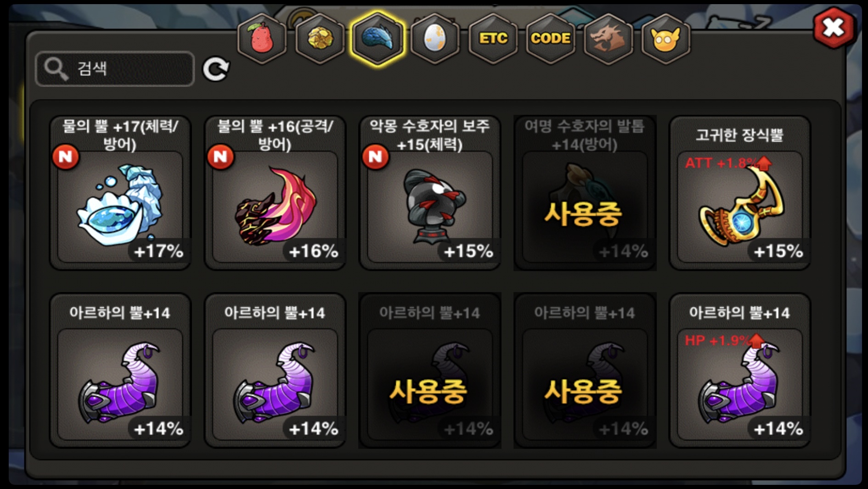Click the 검색 search input field

click(115, 69)
